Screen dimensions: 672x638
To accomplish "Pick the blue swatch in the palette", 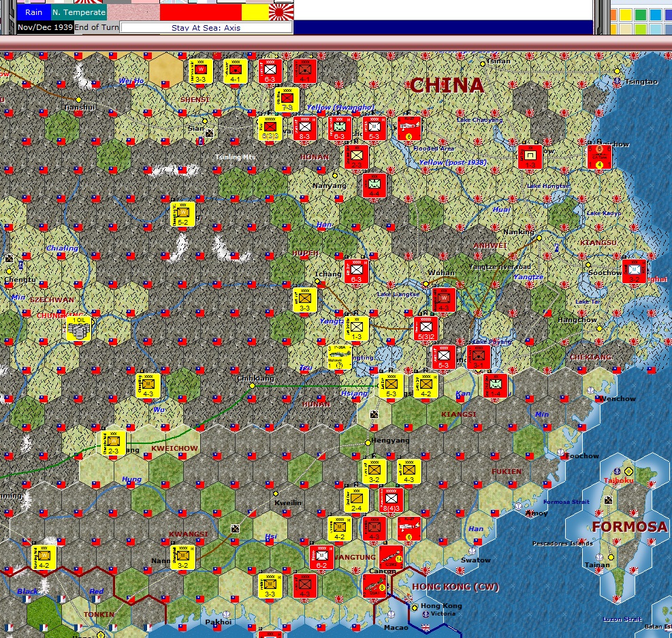I will (x=655, y=14).
